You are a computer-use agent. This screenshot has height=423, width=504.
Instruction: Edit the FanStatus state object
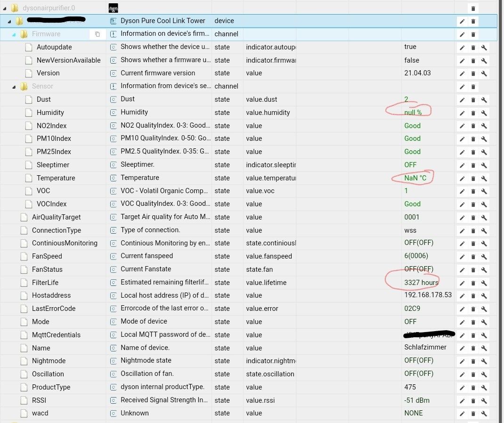(x=462, y=270)
